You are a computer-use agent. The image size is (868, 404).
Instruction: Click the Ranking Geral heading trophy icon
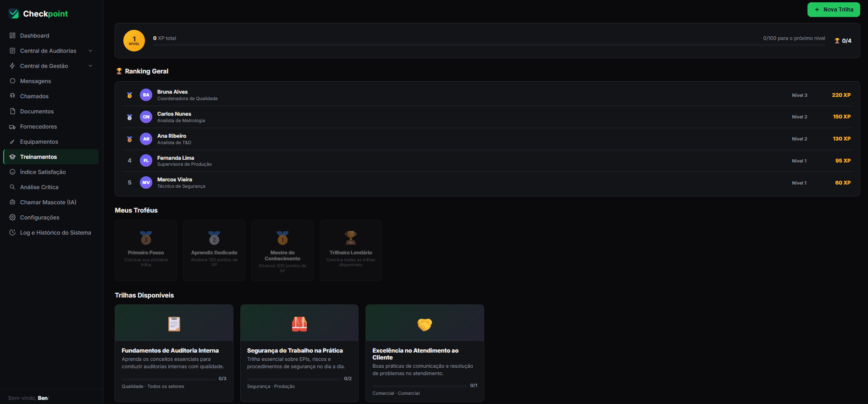pyautogui.click(x=119, y=71)
